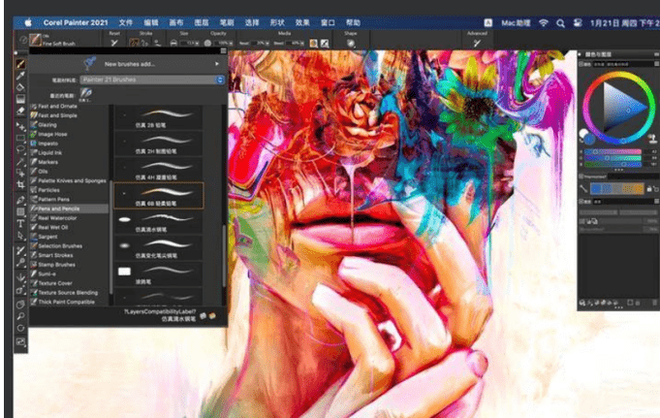
Task: Select the Magnifier zoom tool
Action: [x=20, y=316]
